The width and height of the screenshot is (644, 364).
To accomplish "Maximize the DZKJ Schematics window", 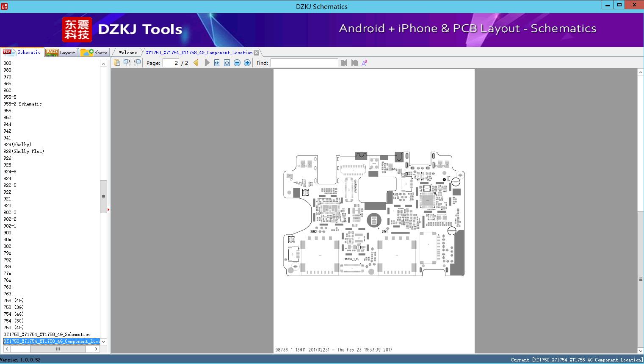I will pos(619,5).
